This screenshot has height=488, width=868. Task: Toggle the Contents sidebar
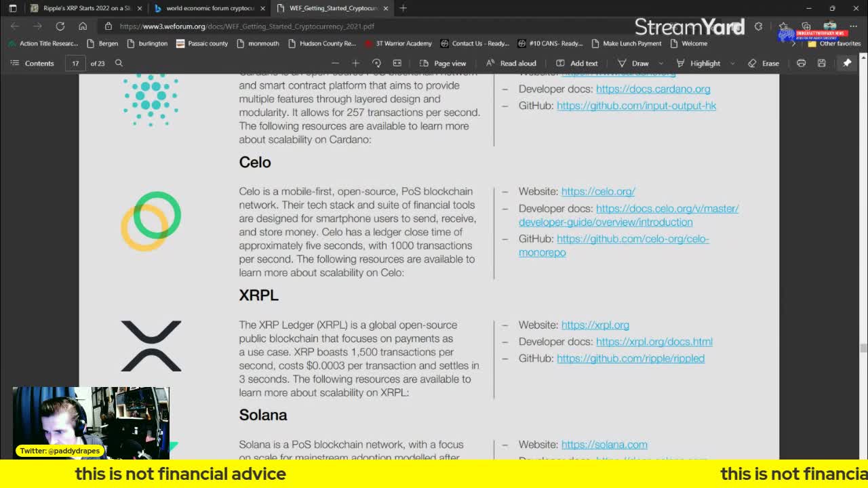point(32,63)
